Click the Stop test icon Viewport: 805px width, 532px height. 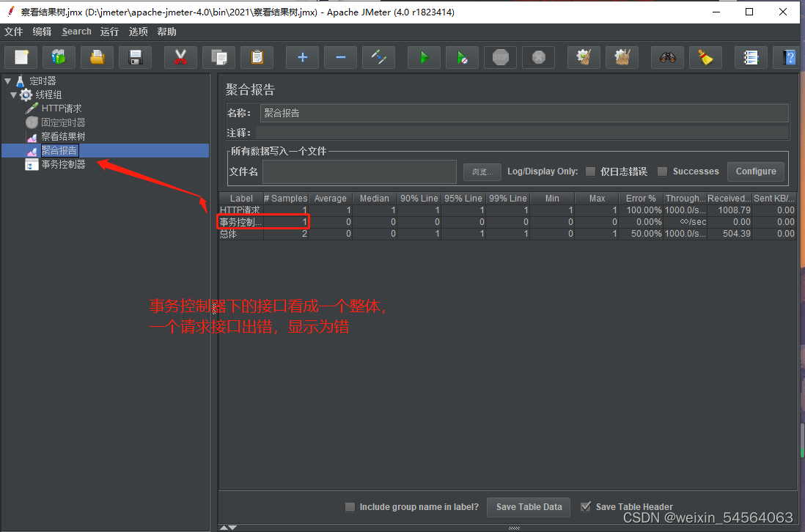click(x=501, y=57)
